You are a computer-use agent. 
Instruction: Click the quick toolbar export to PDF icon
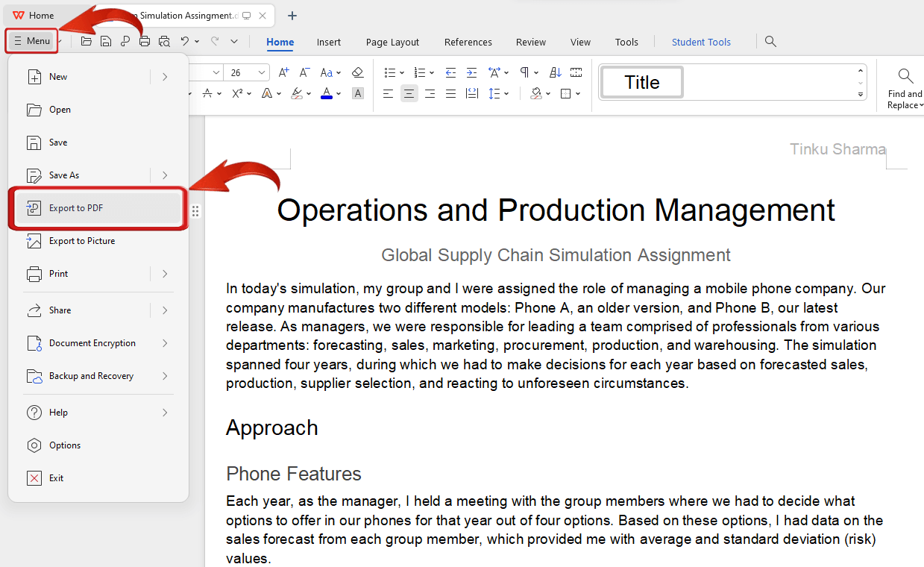coord(125,42)
